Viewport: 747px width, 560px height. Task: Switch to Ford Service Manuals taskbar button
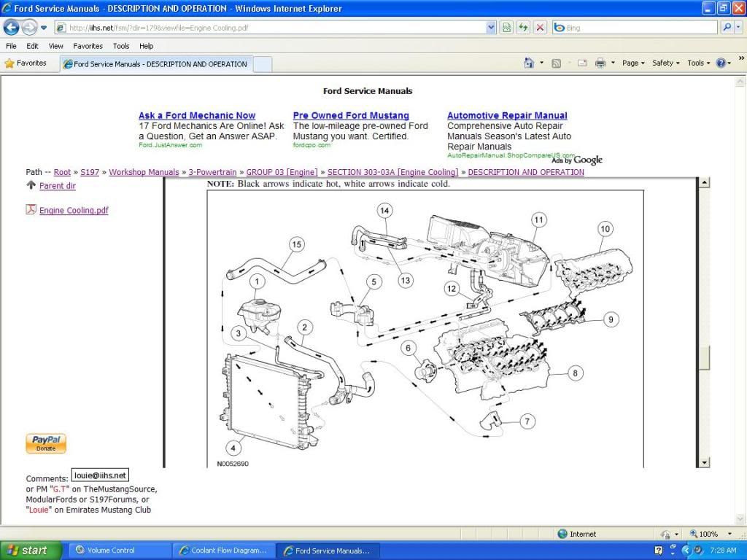click(x=328, y=551)
